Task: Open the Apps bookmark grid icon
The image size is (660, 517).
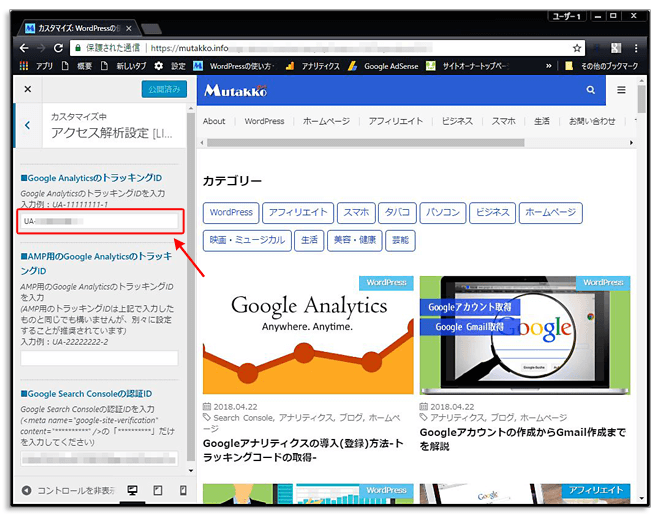Action: [x=24, y=66]
